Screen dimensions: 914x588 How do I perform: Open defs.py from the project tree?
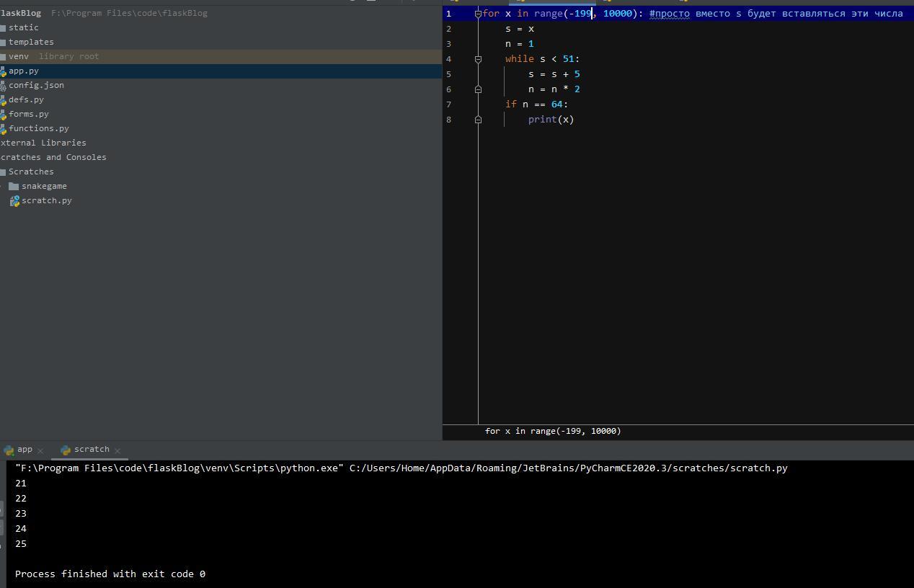tap(26, 99)
